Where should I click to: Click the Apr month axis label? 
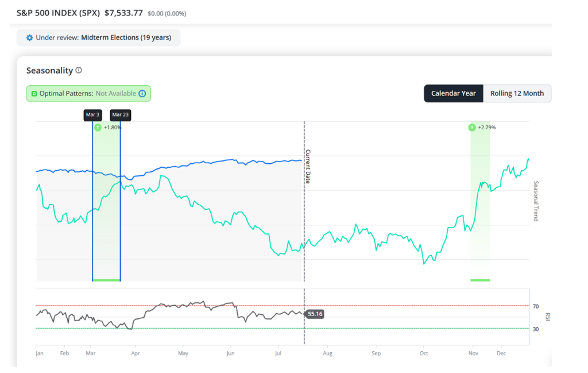(136, 353)
